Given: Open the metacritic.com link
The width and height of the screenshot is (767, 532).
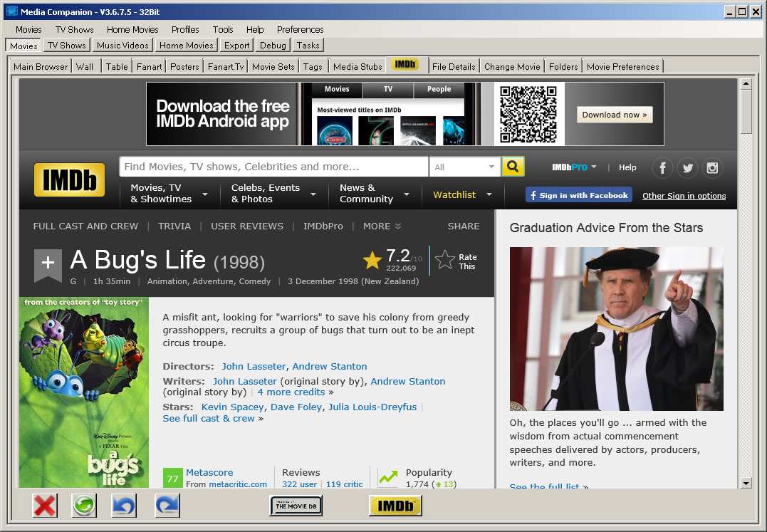Looking at the screenshot, I should 239,484.
